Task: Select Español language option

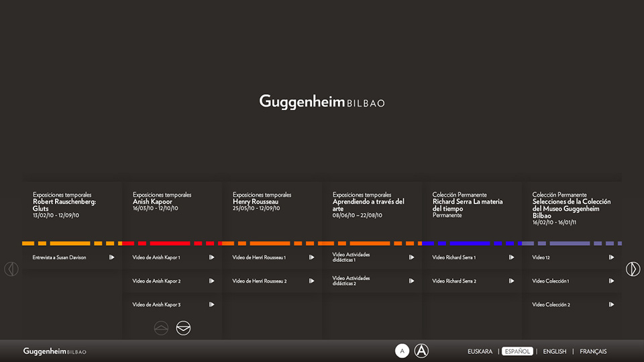Action: tap(517, 351)
